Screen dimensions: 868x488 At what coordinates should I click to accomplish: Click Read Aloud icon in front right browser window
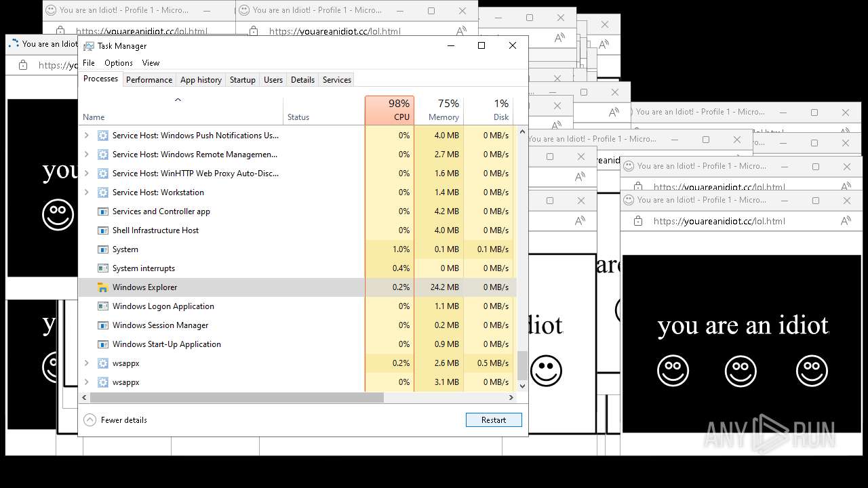(x=846, y=221)
